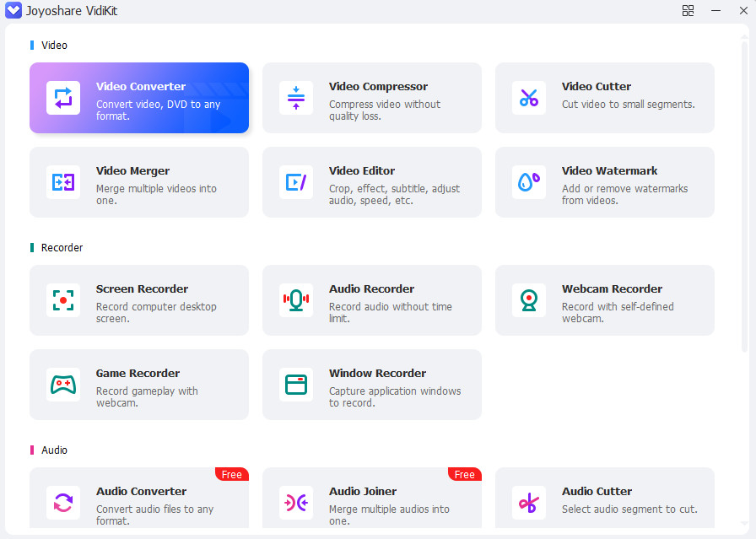
Task: Open the grid menu icon in title bar
Action: point(688,11)
